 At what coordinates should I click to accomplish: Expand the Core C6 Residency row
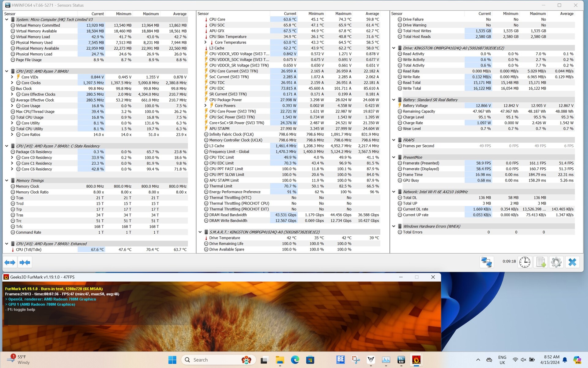(x=12, y=169)
